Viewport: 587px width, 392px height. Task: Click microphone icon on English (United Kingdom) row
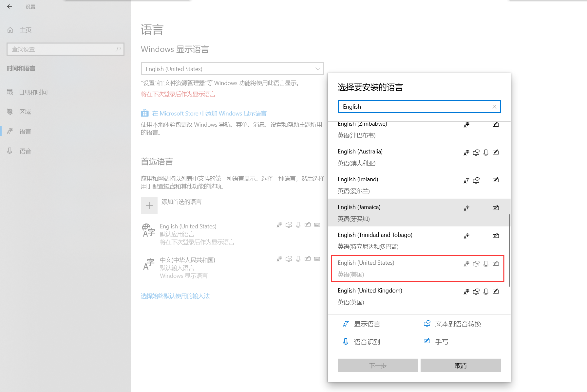pyautogui.click(x=486, y=292)
